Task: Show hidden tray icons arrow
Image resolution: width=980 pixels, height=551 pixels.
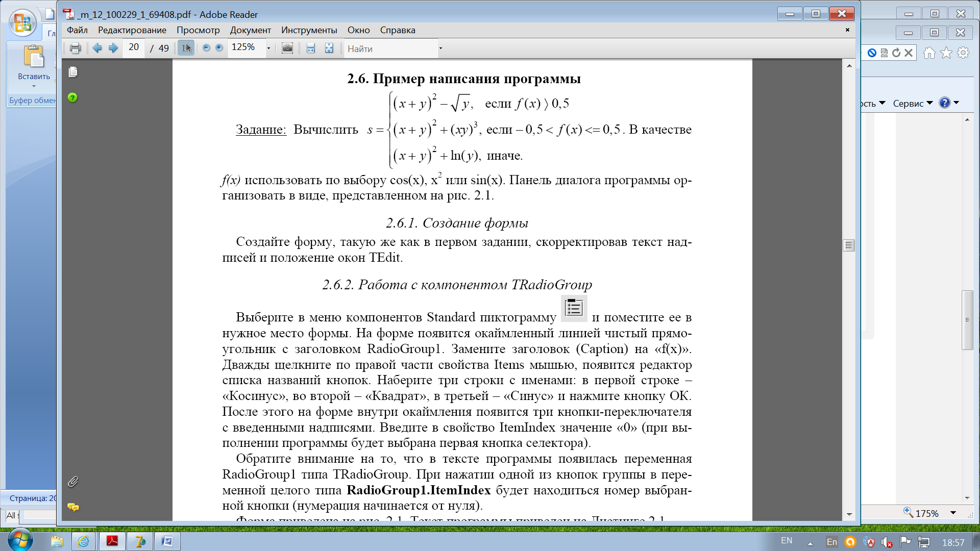Action: tap(810, 543)
